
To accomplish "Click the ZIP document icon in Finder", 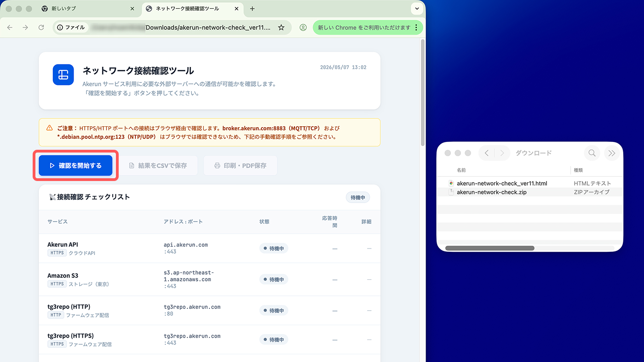I will pos(451,192).
